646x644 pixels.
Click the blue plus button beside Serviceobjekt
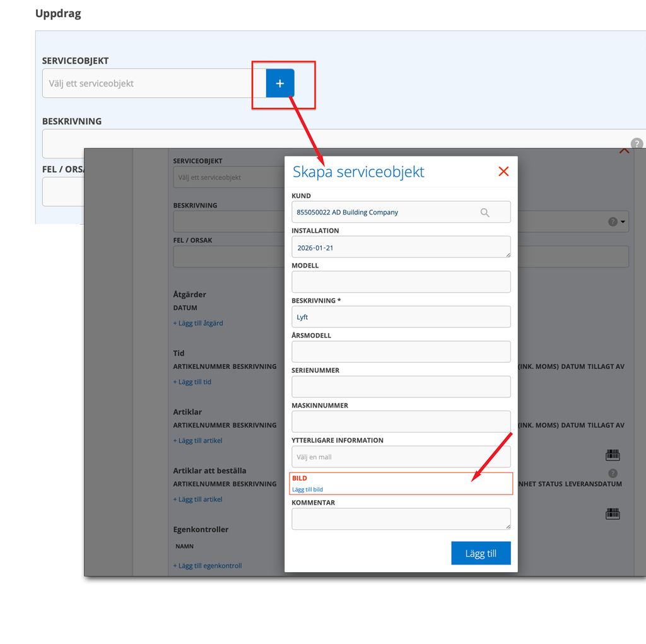point(280,83)
